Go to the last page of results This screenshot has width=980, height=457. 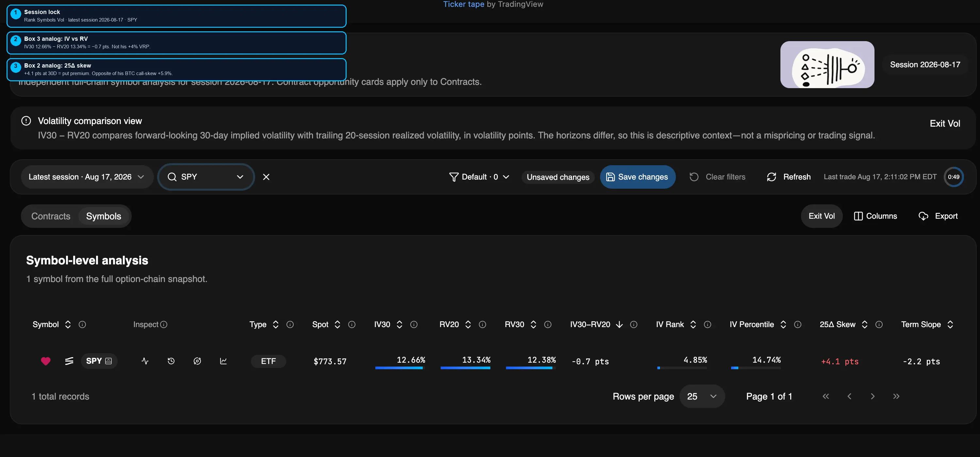coord(896,396)
